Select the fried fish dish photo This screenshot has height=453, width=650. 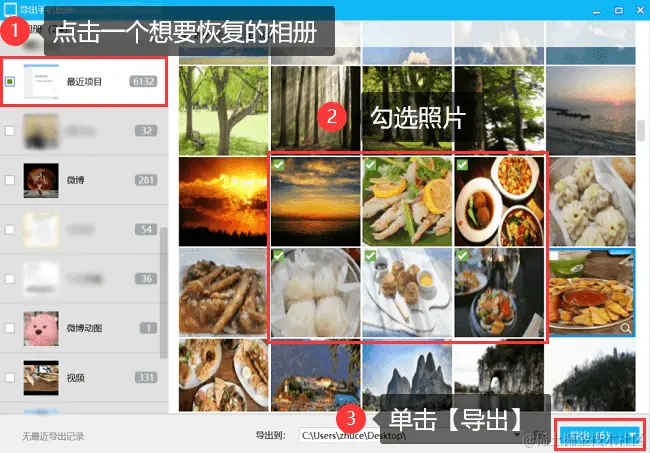(223, 293)
